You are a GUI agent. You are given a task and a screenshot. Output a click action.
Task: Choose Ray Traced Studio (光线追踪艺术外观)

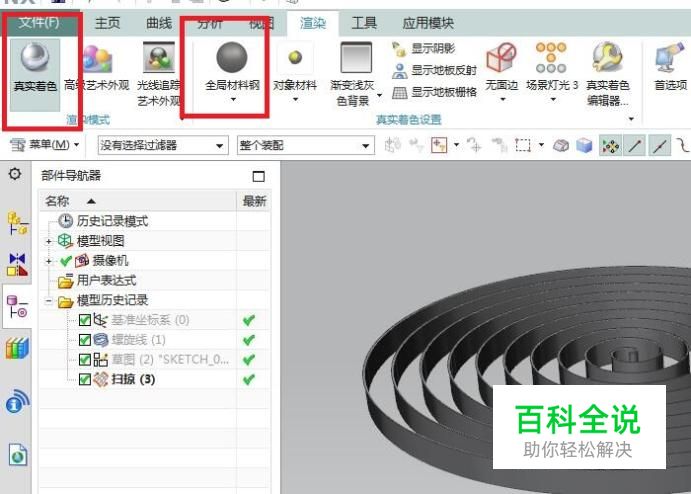click(159, 74)
